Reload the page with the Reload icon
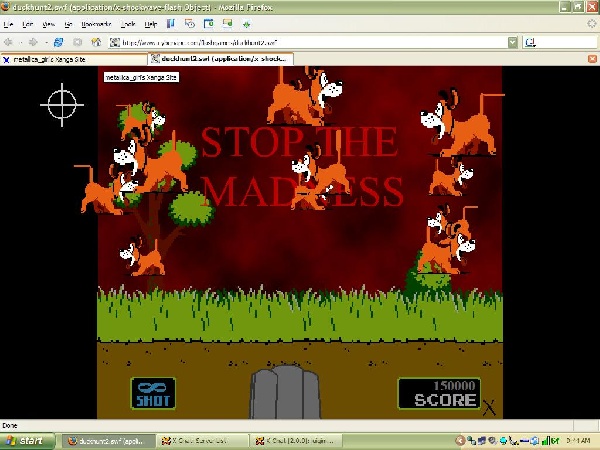Viewport: 600px width, 450px height. click(59, 42)
